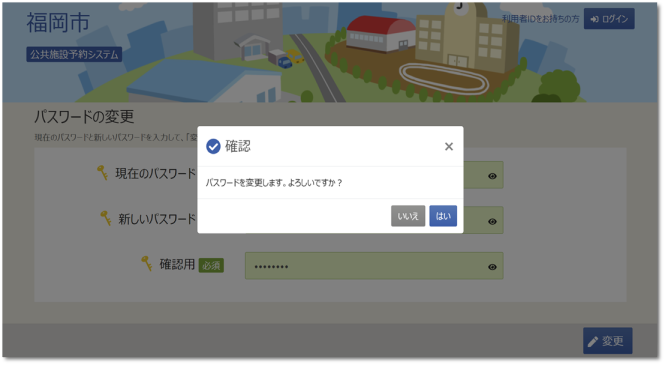Click the 必須 label next to 確認用
The height and width of the screenshot is (365, 665).
point(211,266)
